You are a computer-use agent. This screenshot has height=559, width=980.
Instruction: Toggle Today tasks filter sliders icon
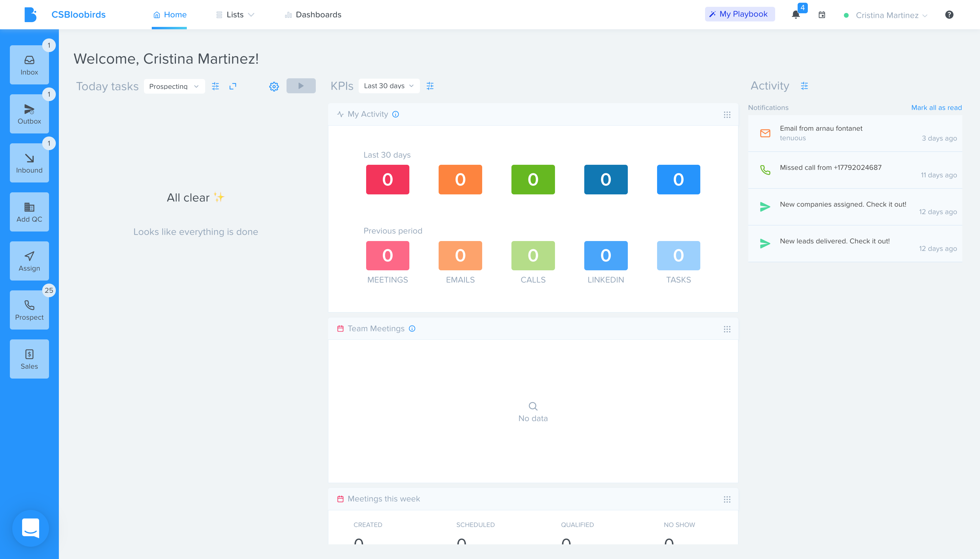(x=215, y=86)
